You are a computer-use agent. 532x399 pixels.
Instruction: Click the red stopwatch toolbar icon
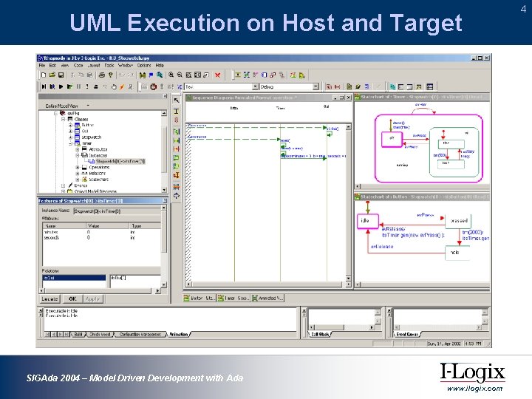coord(154,87)
